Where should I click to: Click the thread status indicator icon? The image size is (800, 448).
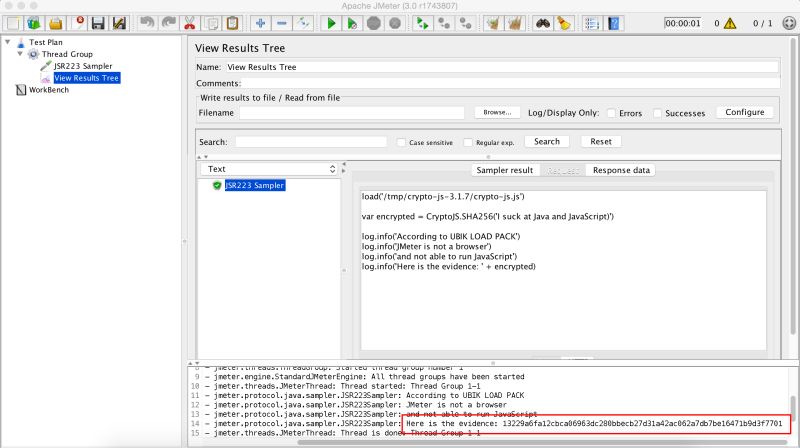tap(789, 23)
